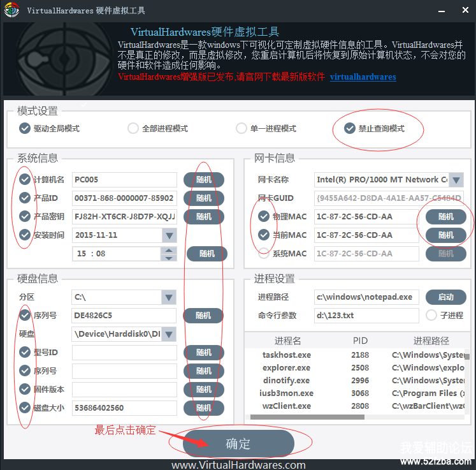Toggle hard disk 序列号 checkbox below 型号ID

(25, 371)
